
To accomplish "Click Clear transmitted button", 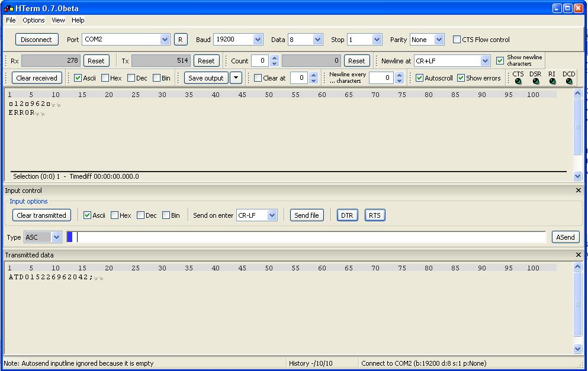I will (41, 215).
